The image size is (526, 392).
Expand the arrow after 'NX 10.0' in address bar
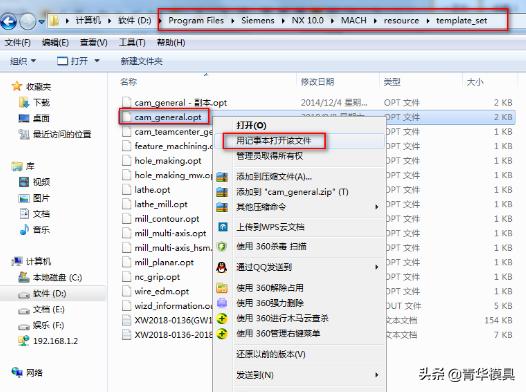pos(332,21)
